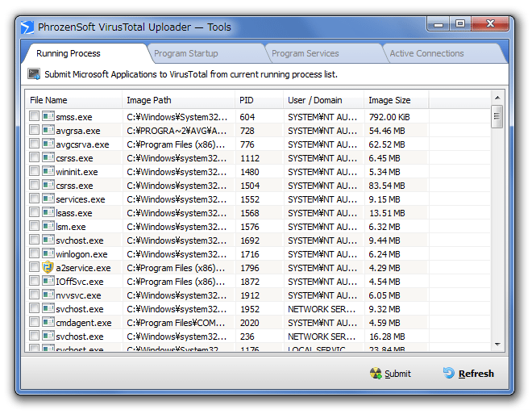Click the image path C:¥PROGRA~2¥AVG¥A...
The image size is (532, 414).
pos(177,131)
